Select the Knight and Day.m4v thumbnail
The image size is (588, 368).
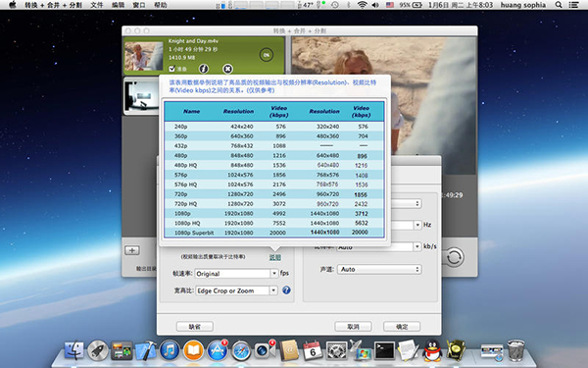pos(144,56)
